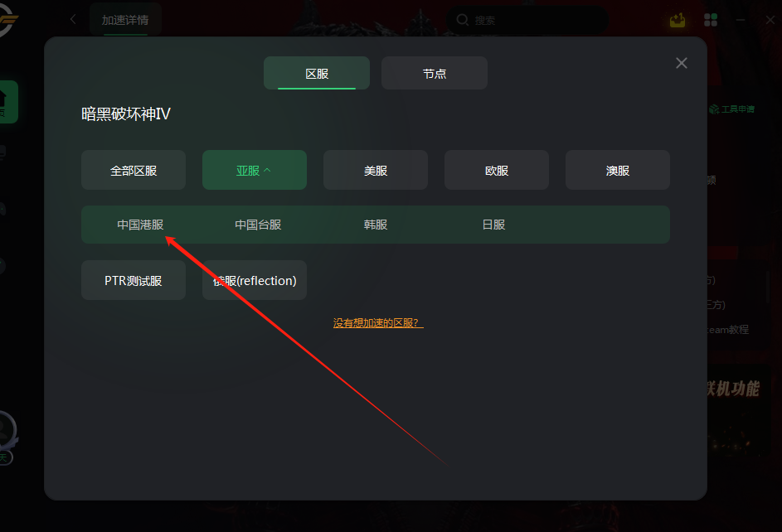Select 全部区服 button
The height and width of the screenshot is (532, 782).
click(134, 170)
